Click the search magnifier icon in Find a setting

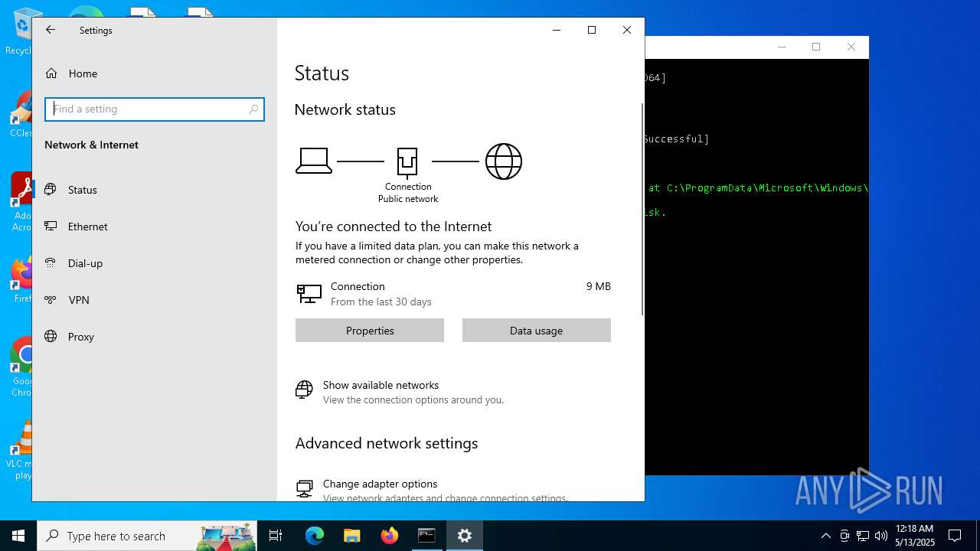[x=253, y=109]
